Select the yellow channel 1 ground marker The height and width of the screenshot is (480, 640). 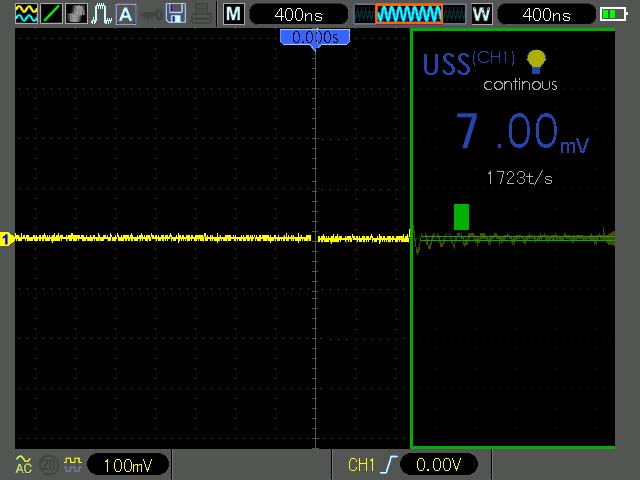(6, 239)
